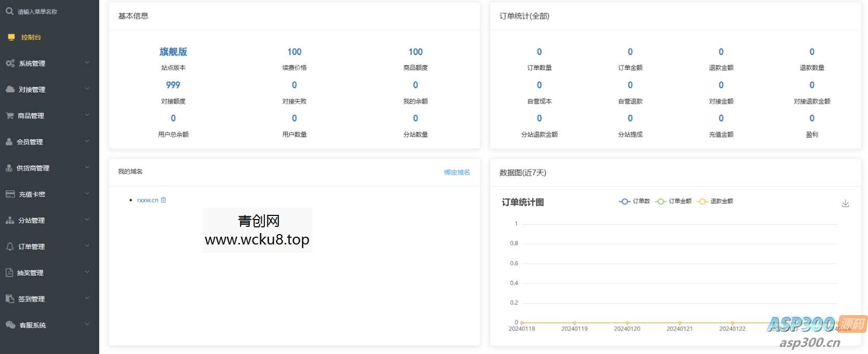
Task: Click the 对接管理 cloud icon
Action: pos(10,89)
